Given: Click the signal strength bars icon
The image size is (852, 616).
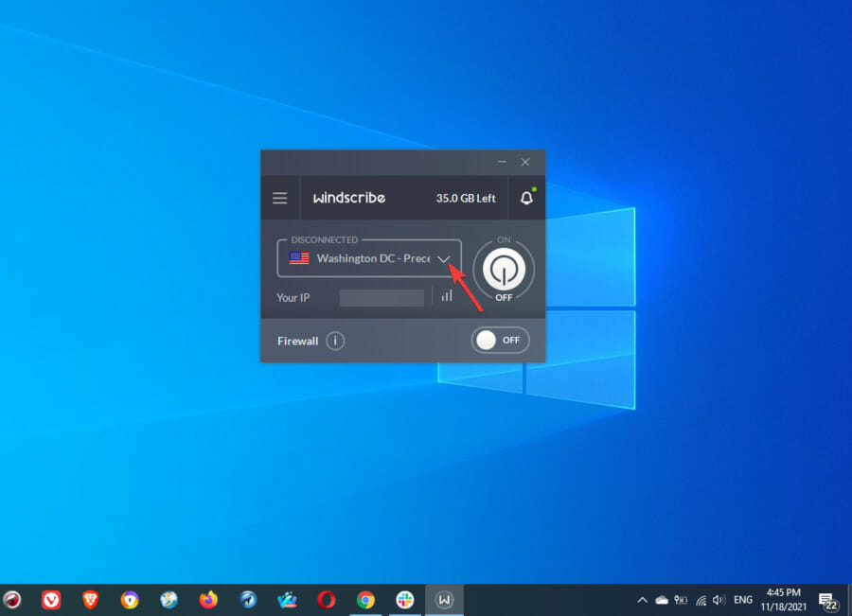Looking at the screenshot, I should click(445, 296).
